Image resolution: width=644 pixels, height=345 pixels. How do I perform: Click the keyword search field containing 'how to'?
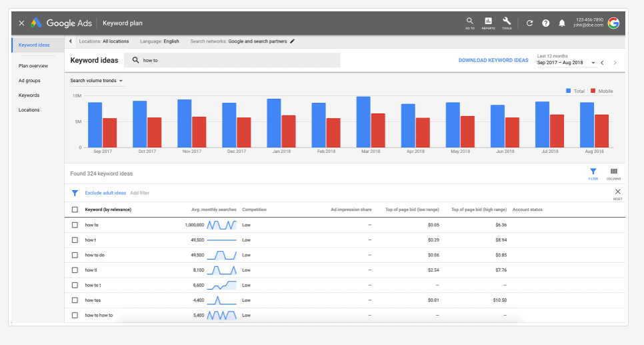(232, 60)
